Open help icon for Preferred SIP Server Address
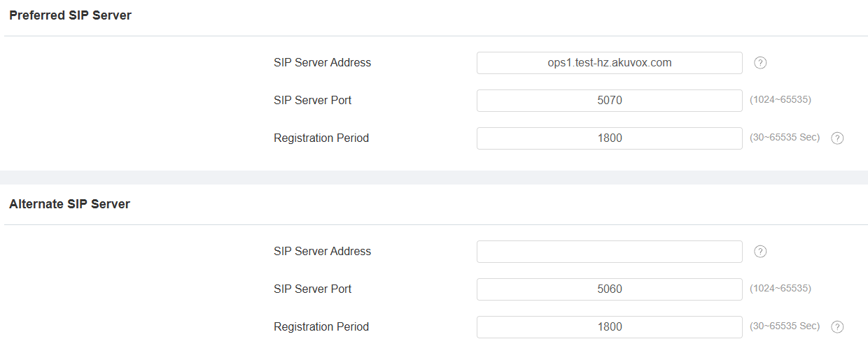This screenshot has width=868, height=346. [x=760, y=63]
